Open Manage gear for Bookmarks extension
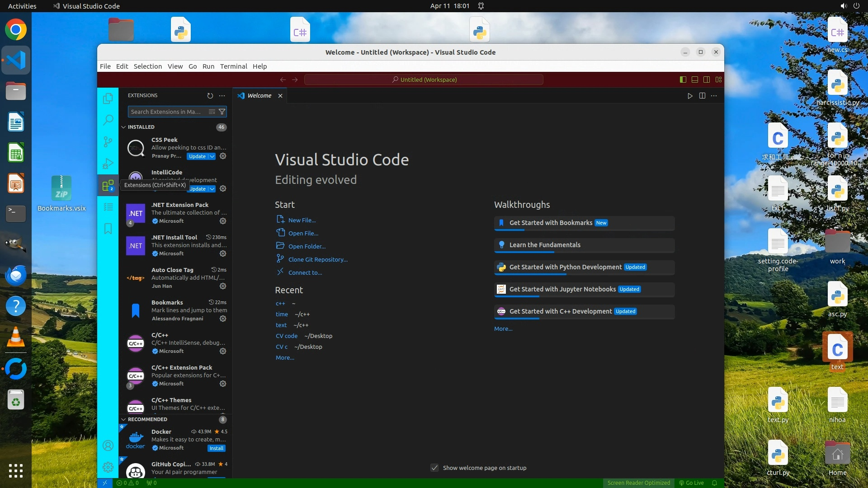868x488 pixels. [223, 319]
